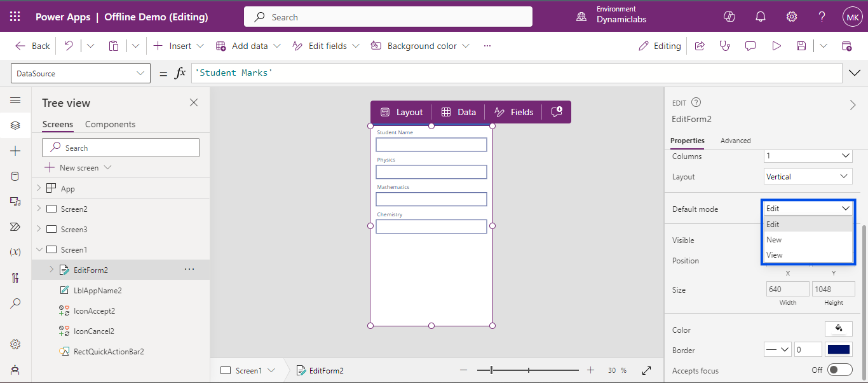Click the Save icon in toolbar
Viewport: 868px width, 383px height.
click(801, 46)
